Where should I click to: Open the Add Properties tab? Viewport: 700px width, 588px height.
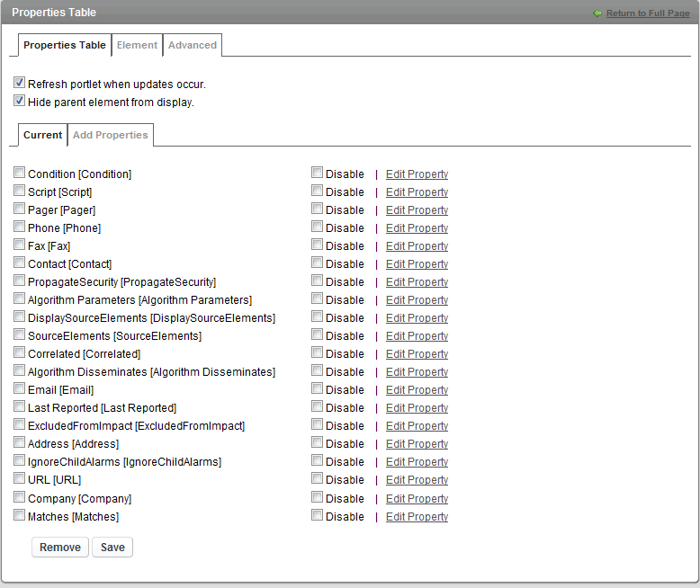[111, 135]
